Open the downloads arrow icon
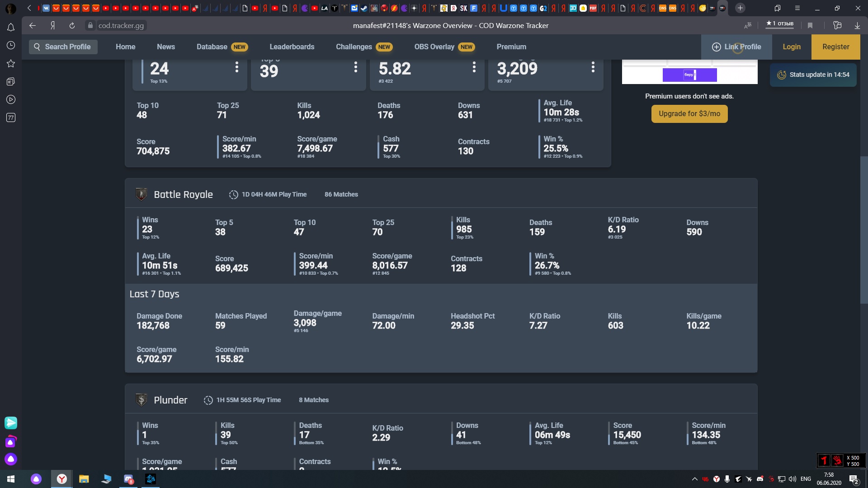 [857, 25]
